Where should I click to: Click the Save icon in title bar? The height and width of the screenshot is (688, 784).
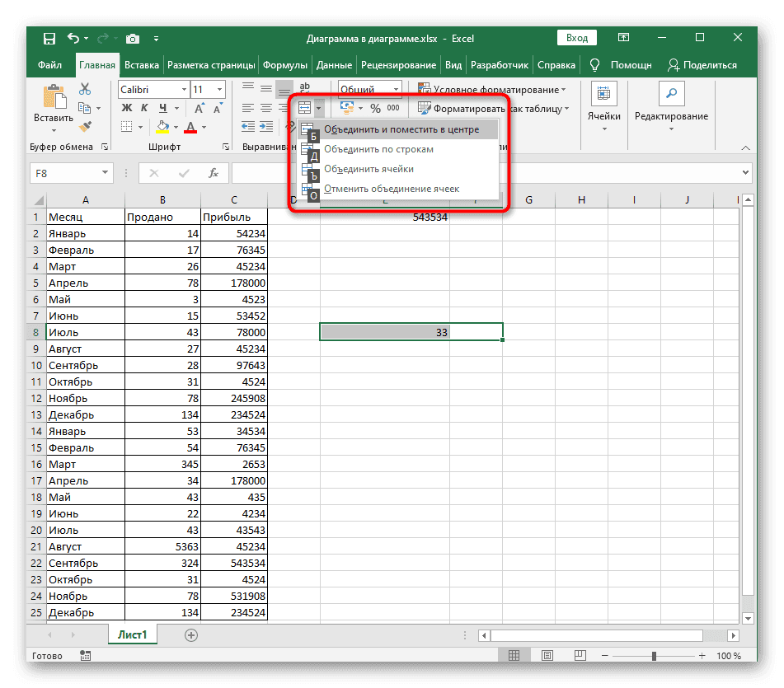tap(49, 39)
